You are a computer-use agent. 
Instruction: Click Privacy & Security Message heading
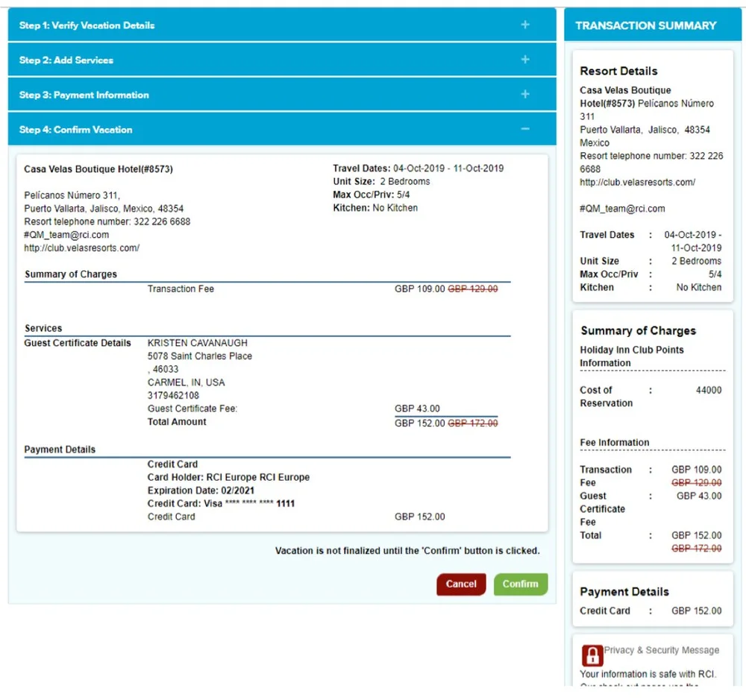click(661, 650)
